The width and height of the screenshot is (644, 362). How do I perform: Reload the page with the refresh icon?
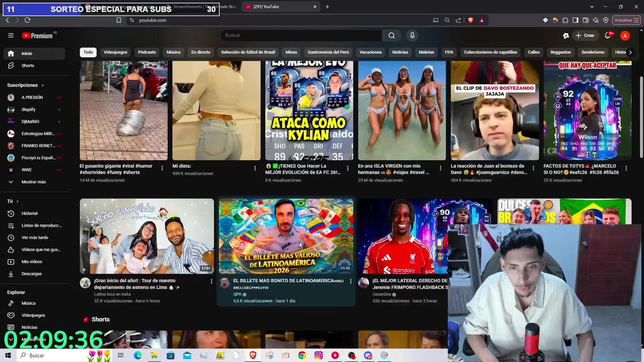[x=27, y=20]
